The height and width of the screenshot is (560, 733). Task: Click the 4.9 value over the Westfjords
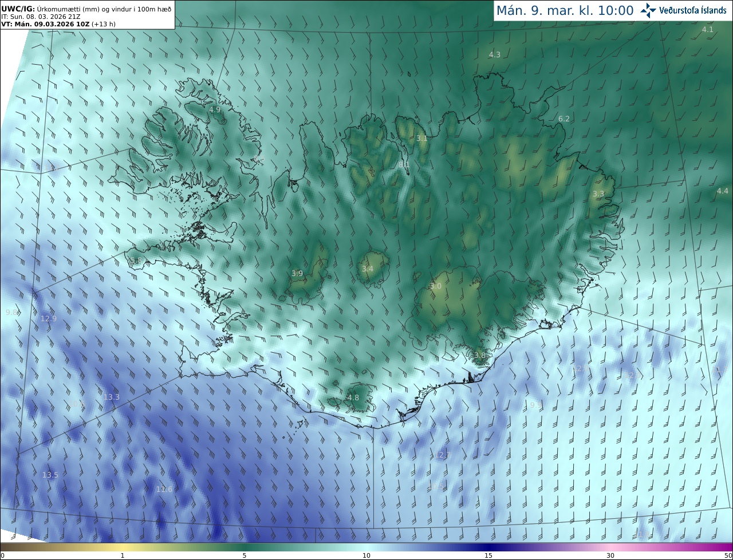215,109
